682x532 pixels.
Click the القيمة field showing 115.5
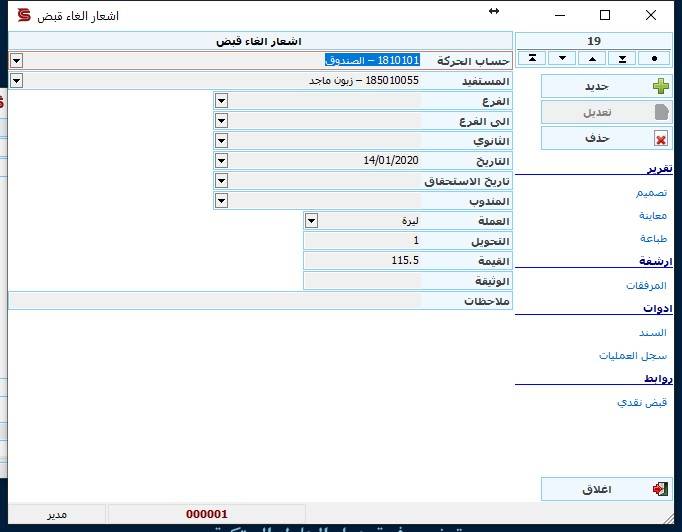coord(362,261)
